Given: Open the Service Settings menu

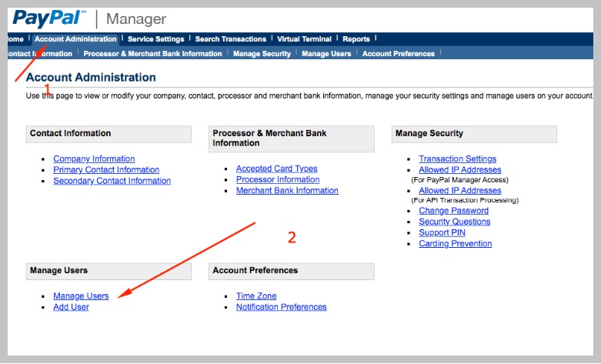Looking at the screenshot, I should tap(155, 39).
